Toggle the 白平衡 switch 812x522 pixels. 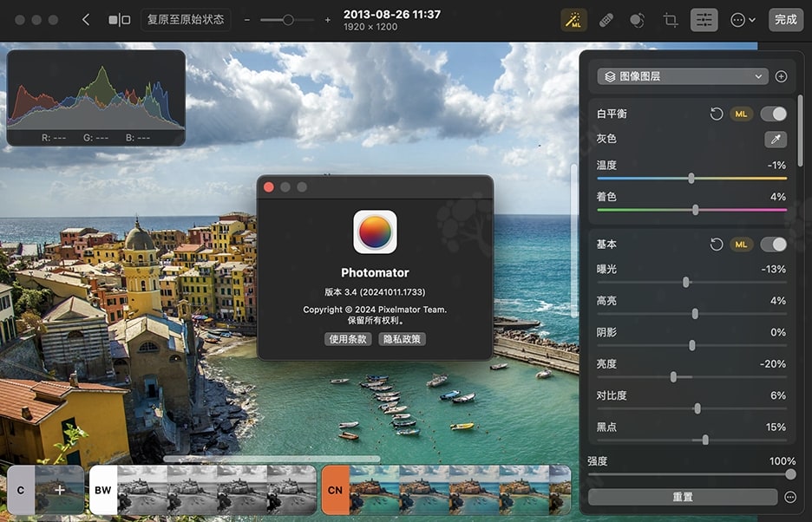click(x=773, y=114)
